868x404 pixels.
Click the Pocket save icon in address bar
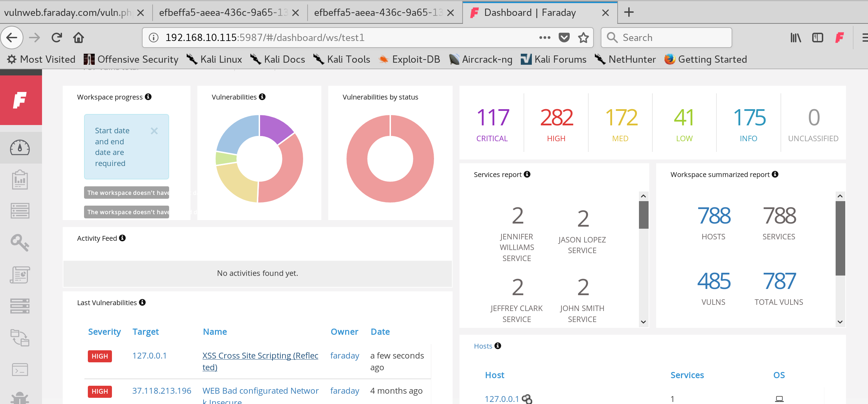(x=564, y=38)
